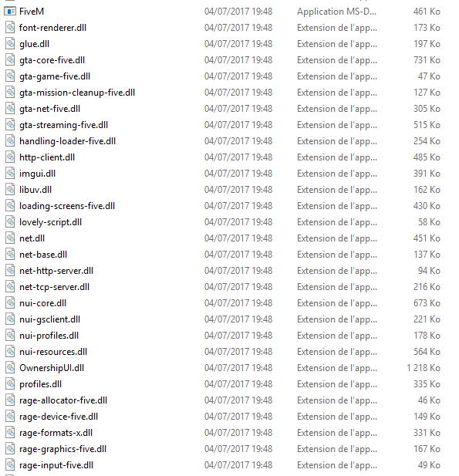Click the font-renderer.dll file icon
Screen dimensions: 459x476
click(10, 28)
